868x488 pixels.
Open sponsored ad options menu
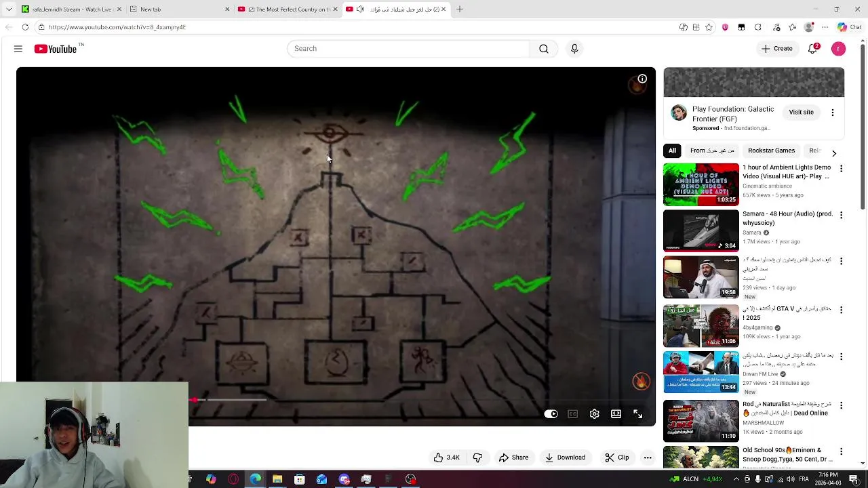point(833,113)
